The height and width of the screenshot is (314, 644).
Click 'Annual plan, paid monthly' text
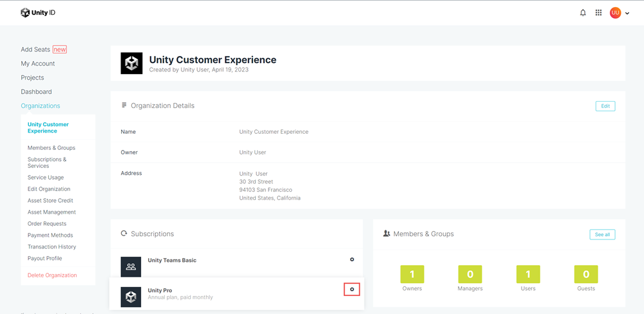click(x=180, y=297)
